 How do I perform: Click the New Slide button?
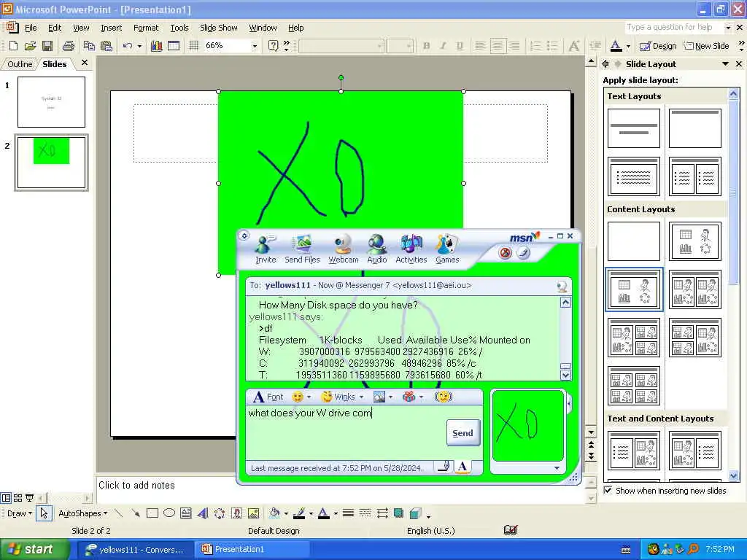pos(706,46)
